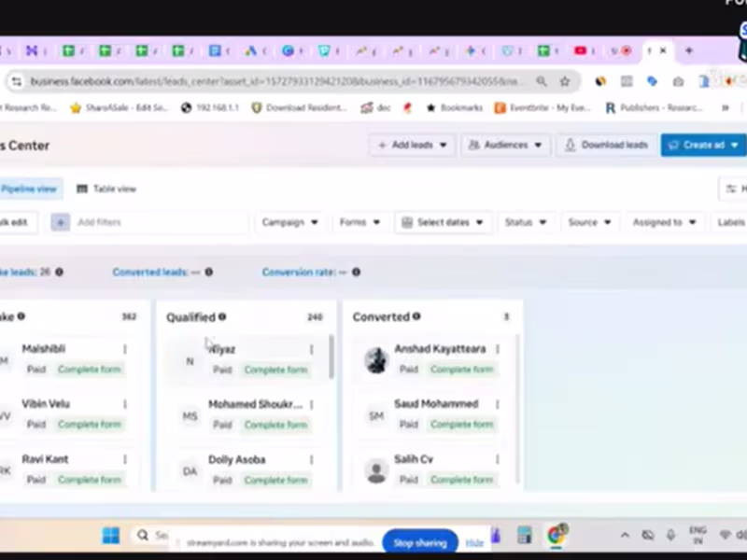Image resolution: width=747 pixels, height=560 pixels.
Task: Select the Pipeline view icon
Action: point(28,189)
